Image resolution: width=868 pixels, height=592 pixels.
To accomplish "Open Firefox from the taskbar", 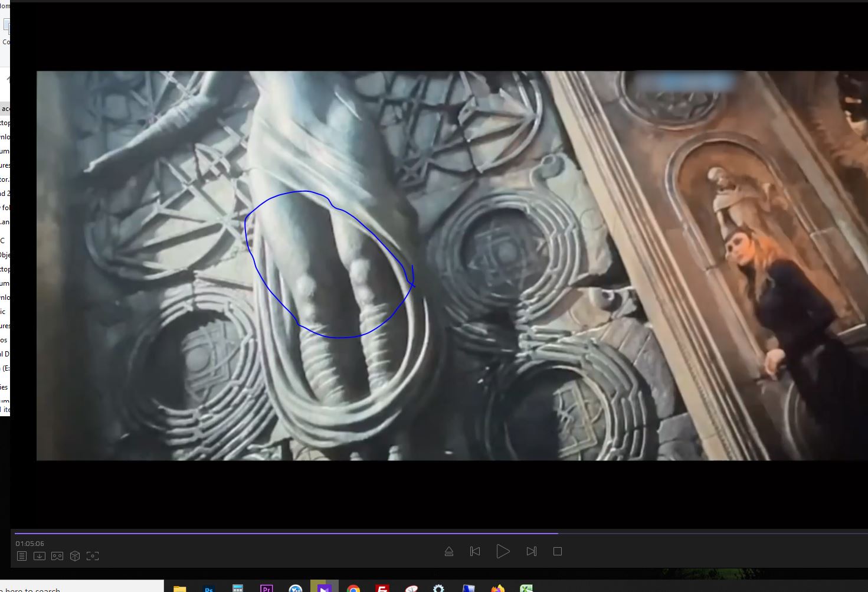I will click(x=497, y=588).
